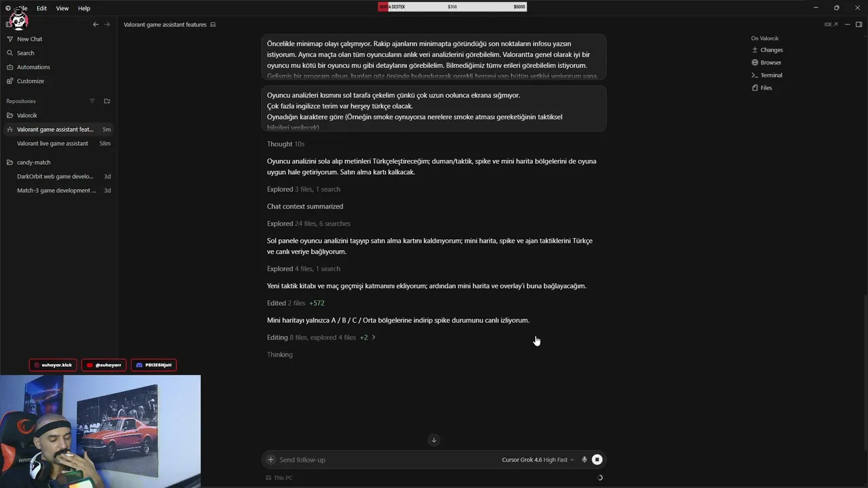Click the Repositories section header

[x=21, y=101]
